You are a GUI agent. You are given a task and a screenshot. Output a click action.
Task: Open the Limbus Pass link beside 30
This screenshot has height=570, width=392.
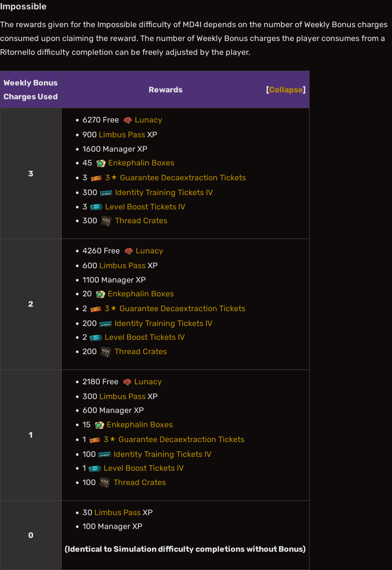pyautogui.click(x=118, y=513)
